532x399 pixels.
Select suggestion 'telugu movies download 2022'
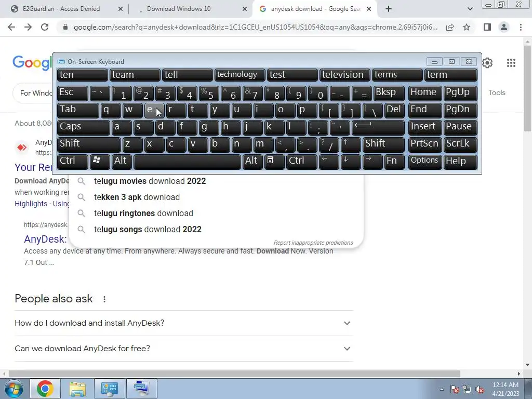216,181
